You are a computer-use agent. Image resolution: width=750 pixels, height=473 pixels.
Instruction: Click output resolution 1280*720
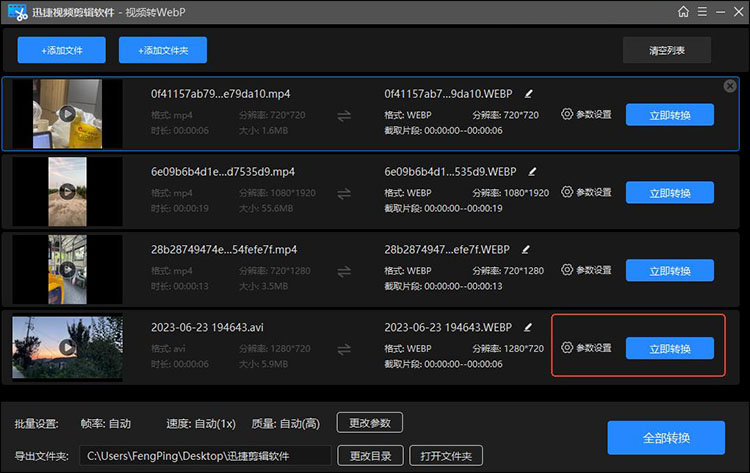522,349
